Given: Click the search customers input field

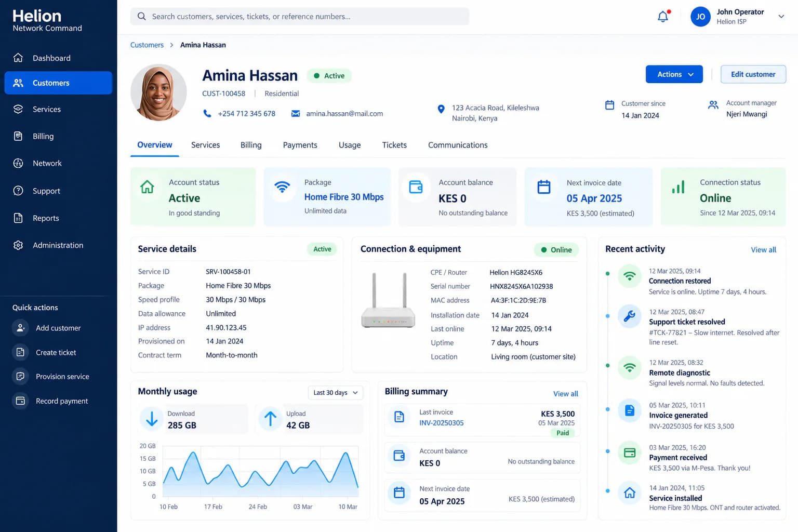Looking at the screenshot, I should (300, 17).
